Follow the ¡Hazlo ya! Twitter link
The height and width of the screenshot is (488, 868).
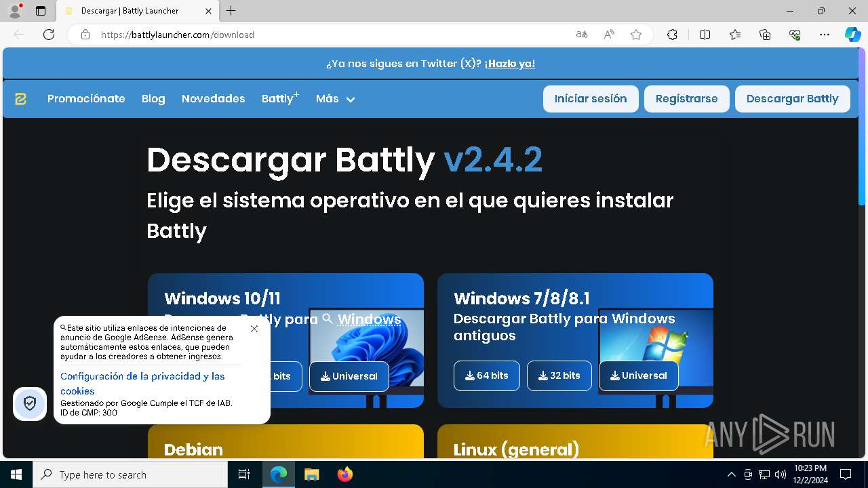coord(510,64)
